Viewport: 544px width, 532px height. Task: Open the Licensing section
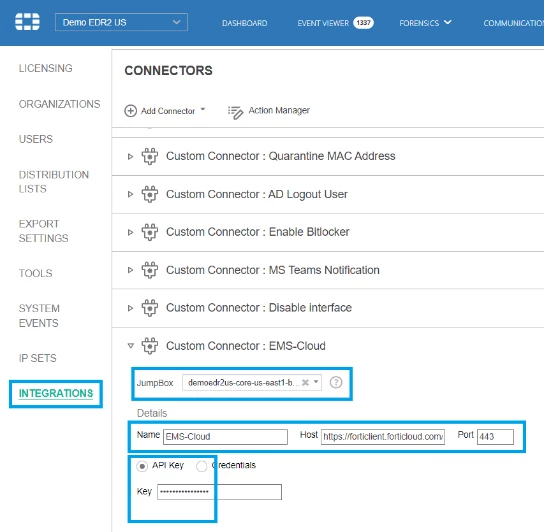click(45, 68)
